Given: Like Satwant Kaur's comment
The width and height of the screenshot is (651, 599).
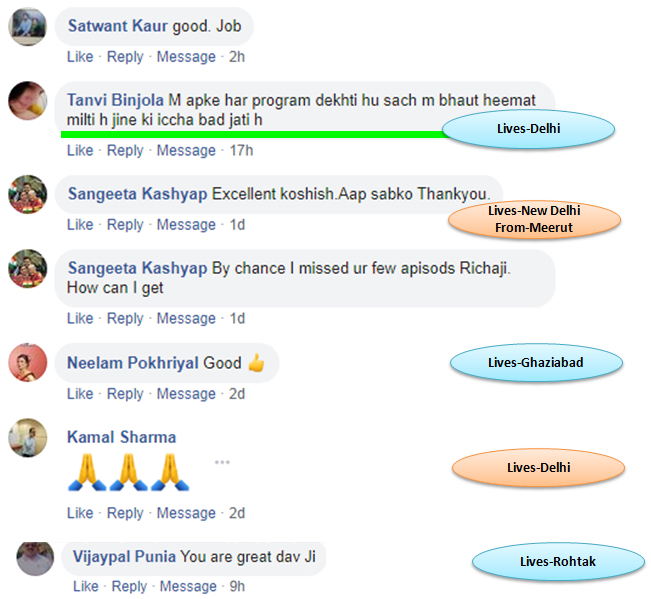Looking at the screenshot, I should point(80,56).
